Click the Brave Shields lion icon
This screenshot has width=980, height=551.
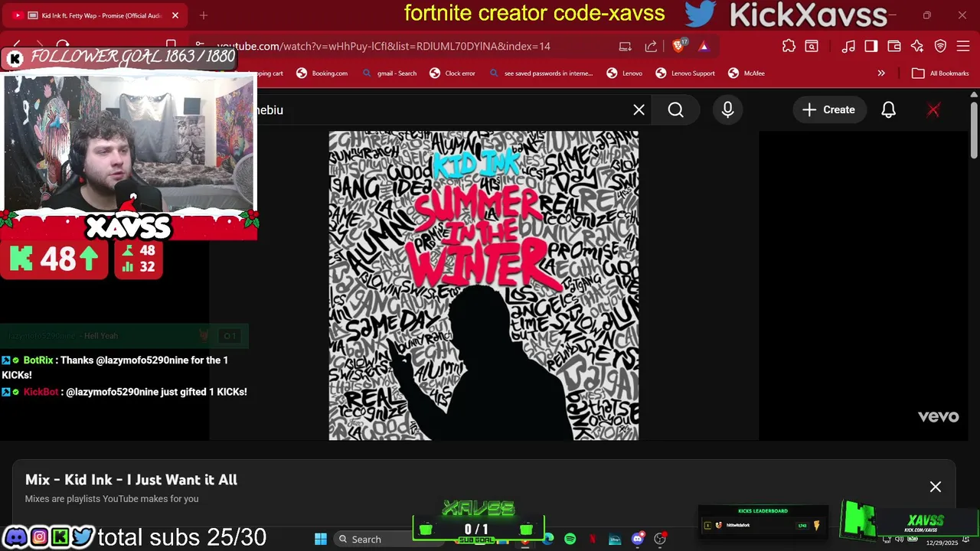click(x=678, y=46)
